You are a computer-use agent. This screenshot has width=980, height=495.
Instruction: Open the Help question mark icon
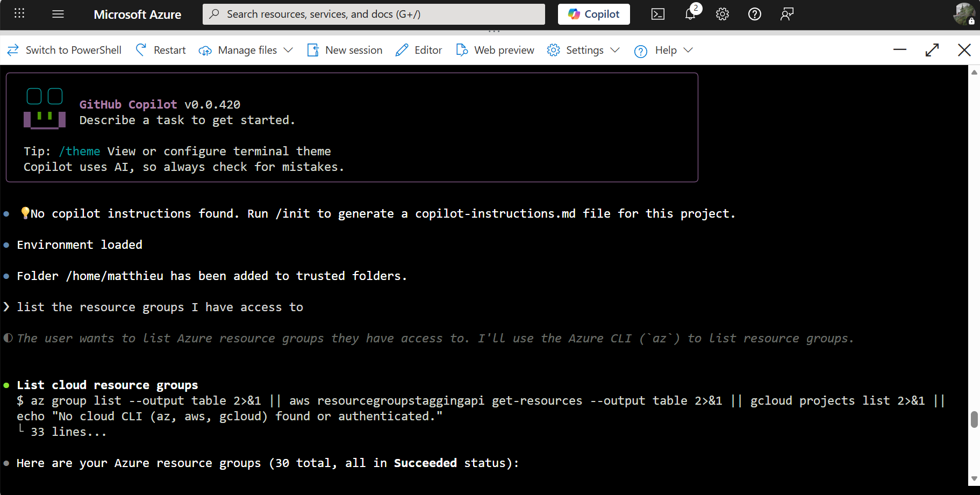coord(755,14)
